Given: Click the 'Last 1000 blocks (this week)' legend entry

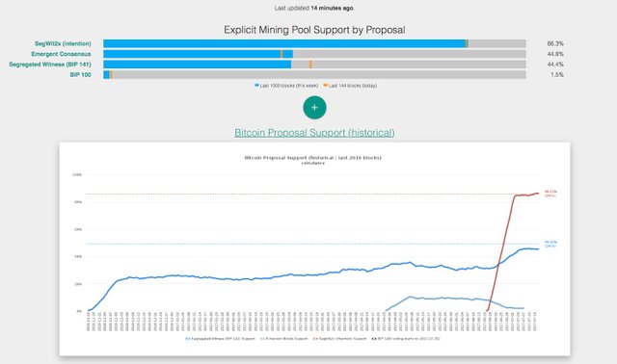Looking at the screenshot, I should [286, 86].
